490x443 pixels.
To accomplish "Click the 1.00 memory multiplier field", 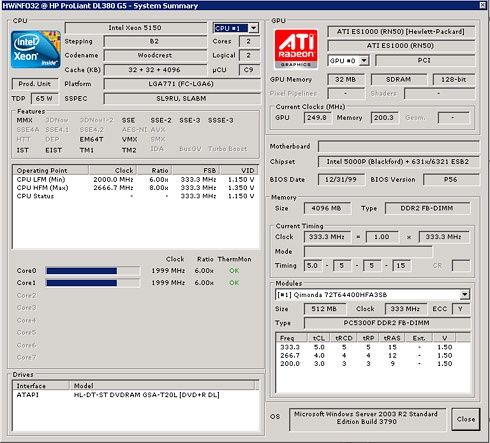I will pos(382,237).
